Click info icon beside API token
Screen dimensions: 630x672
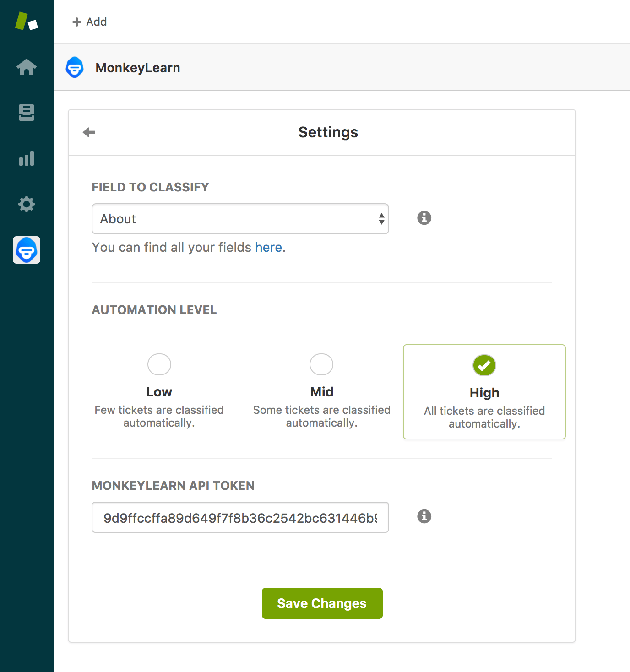[424, 516]
